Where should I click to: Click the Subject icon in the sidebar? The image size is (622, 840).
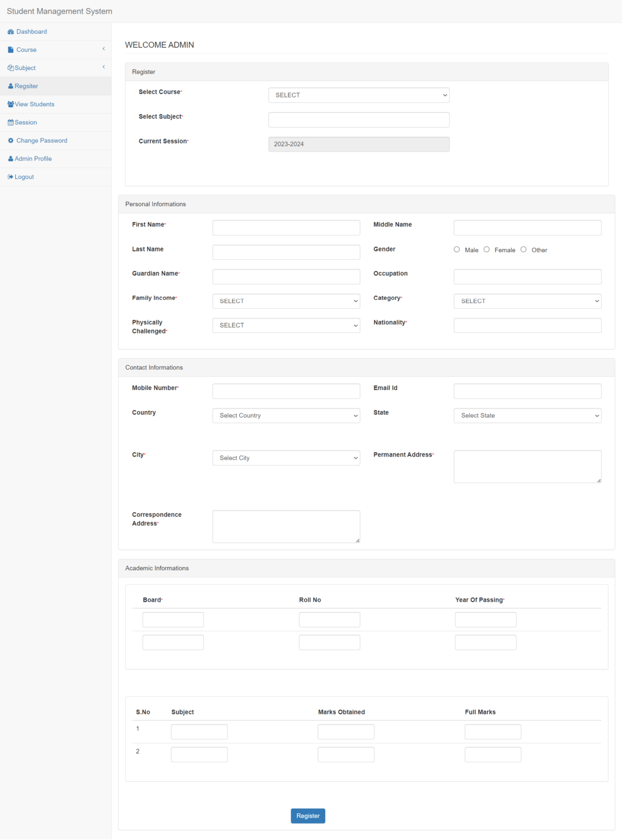[10, 67]
